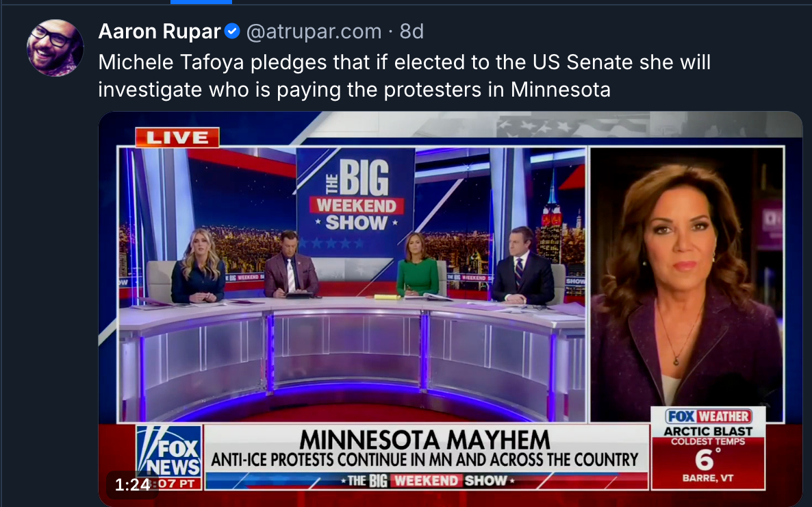
Task: Open Aaron Rupar's profile avatar
Action: (55, 48)
